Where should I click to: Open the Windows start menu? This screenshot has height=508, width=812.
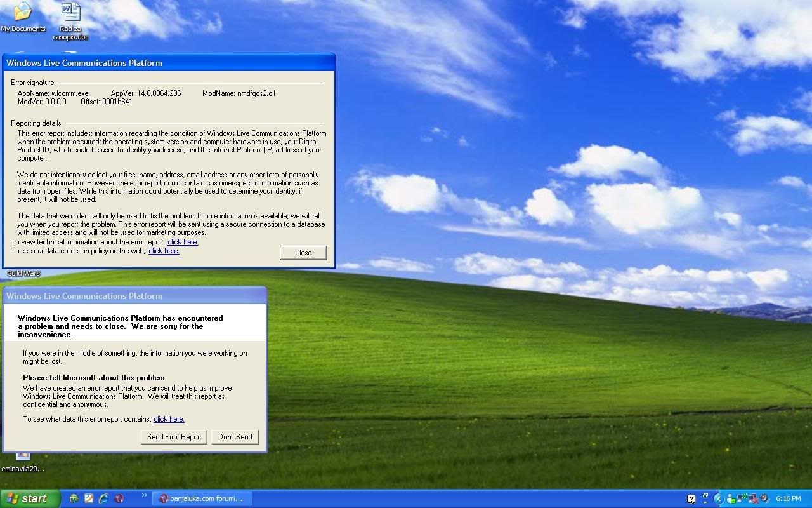29,498
